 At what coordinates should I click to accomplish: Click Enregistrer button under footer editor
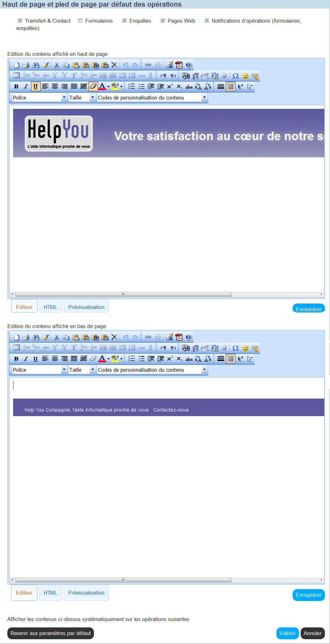[x=309, y=595]
